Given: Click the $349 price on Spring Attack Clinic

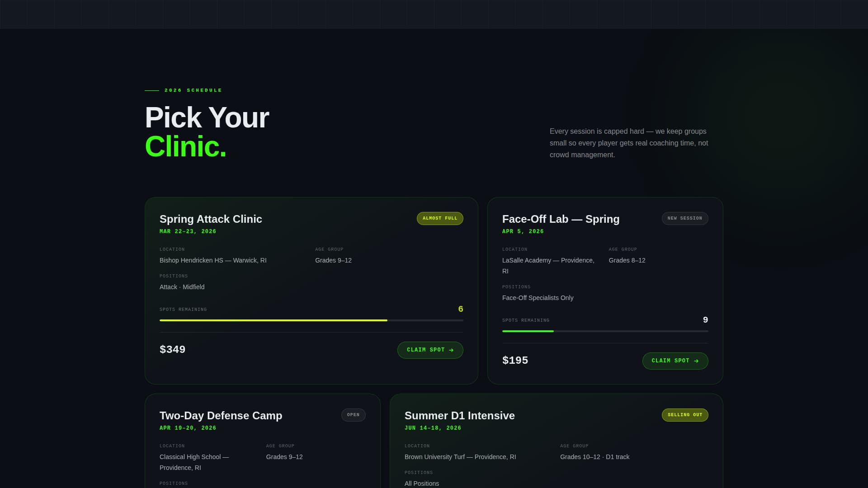Looking at the screenshot, I should point(172,349).
